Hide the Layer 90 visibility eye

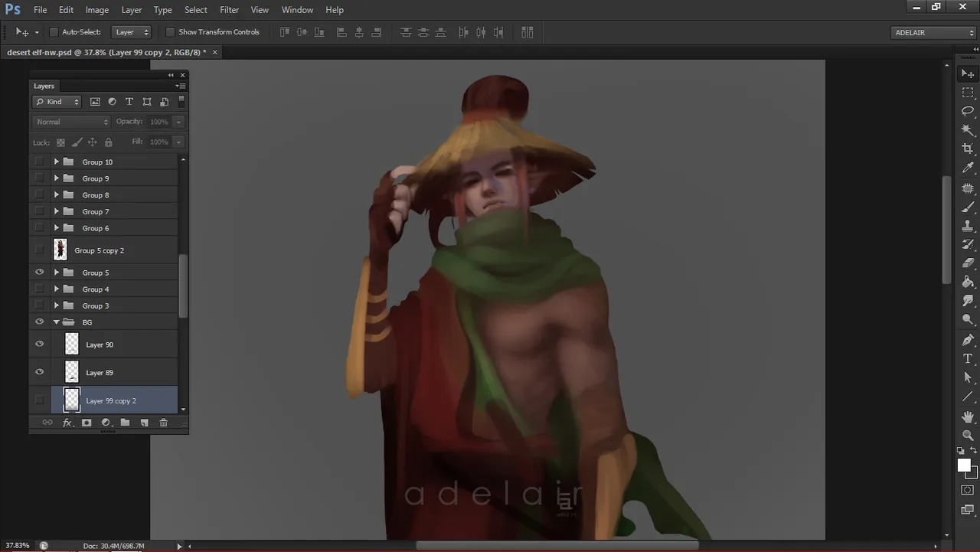[40, 345]
